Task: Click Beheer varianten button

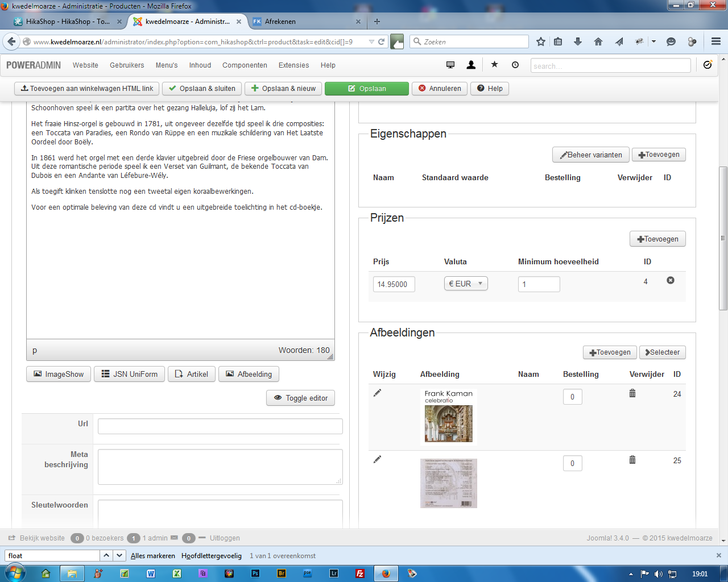Action: tap(591, 155)
